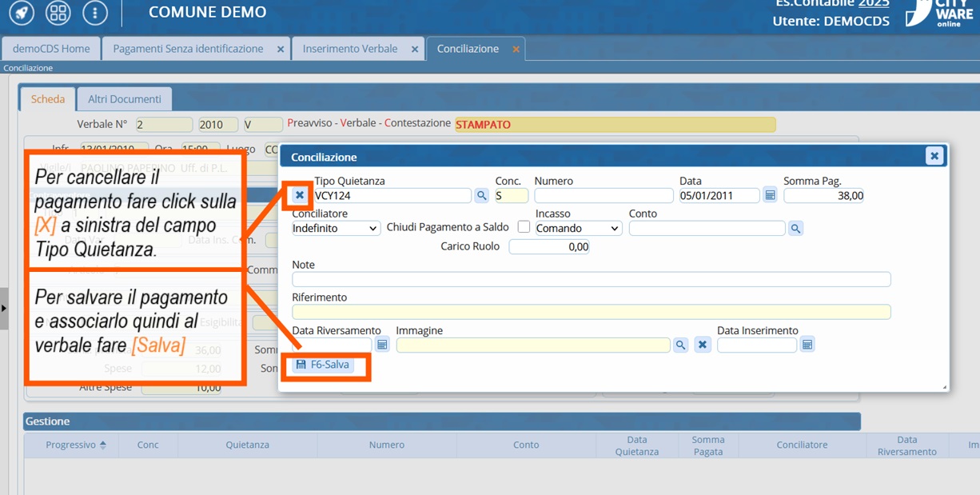Click the Conto search magnifier icon
This screenshot has width=980, height=495.
tap(795, 229)
